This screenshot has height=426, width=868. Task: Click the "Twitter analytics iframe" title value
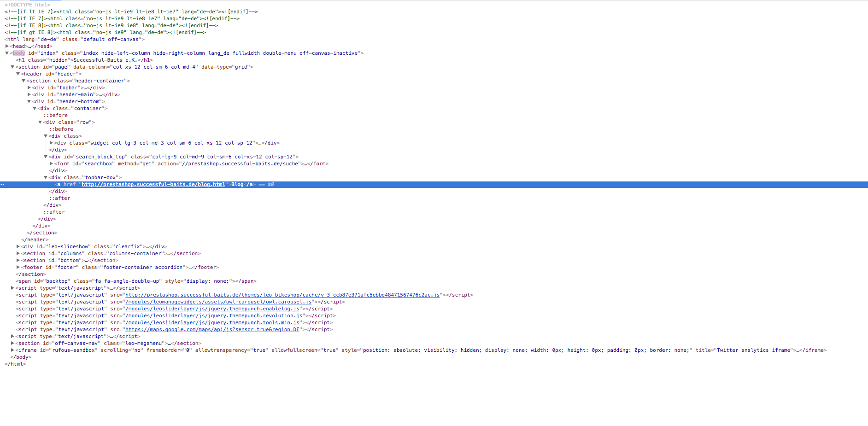coord(754,350)
